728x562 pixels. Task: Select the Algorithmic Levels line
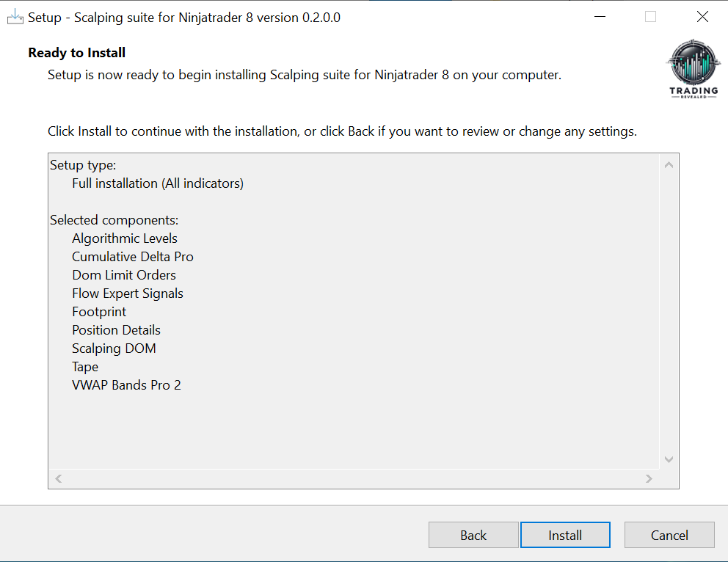(x=125, y=238)
